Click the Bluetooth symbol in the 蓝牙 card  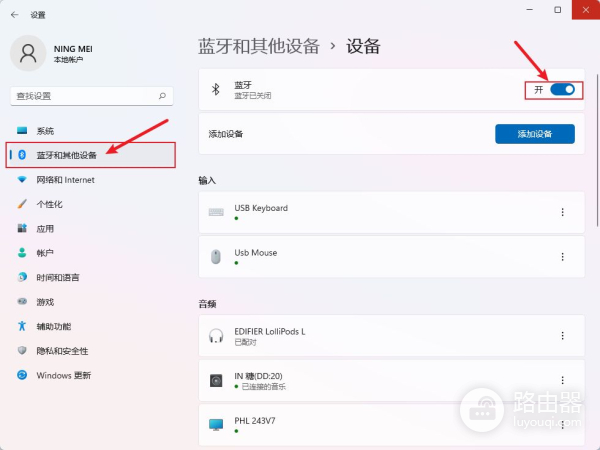coord(215,89)
